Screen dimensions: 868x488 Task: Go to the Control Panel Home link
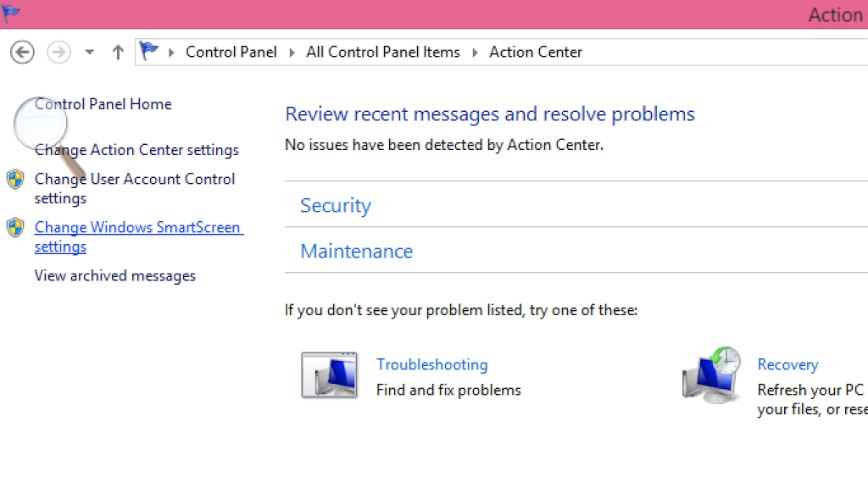[x=103, y=104]
